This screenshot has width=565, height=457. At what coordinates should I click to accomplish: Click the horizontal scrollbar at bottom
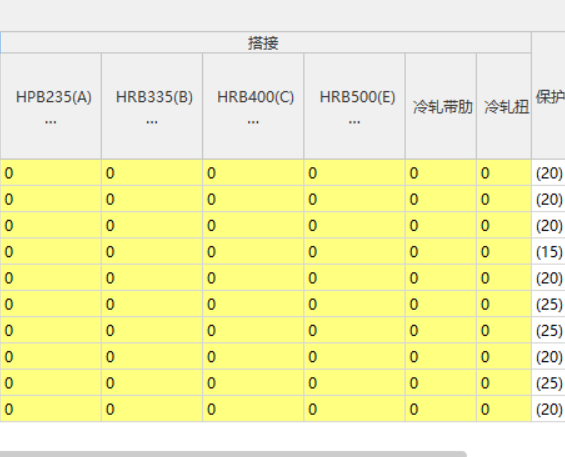[232, 454]
